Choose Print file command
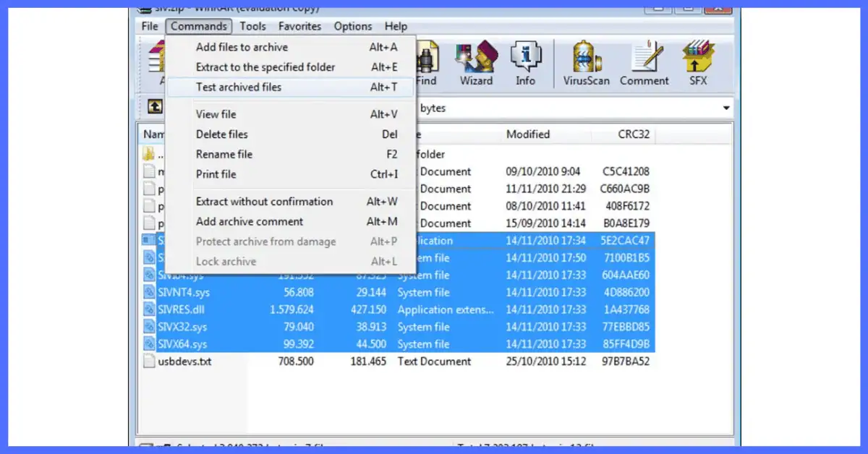This screenshot has height=454, width=868. pos(291,174)
